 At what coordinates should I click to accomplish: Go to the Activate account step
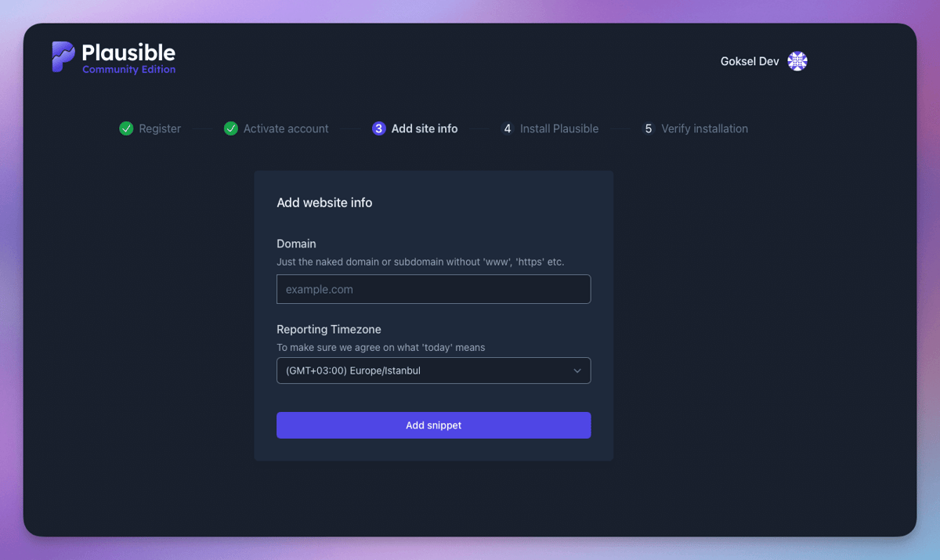286,128
